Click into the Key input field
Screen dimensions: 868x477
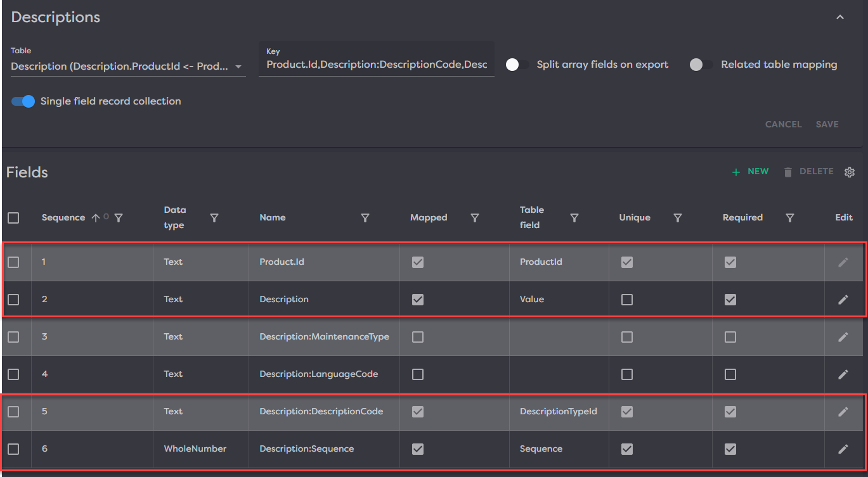376,65
